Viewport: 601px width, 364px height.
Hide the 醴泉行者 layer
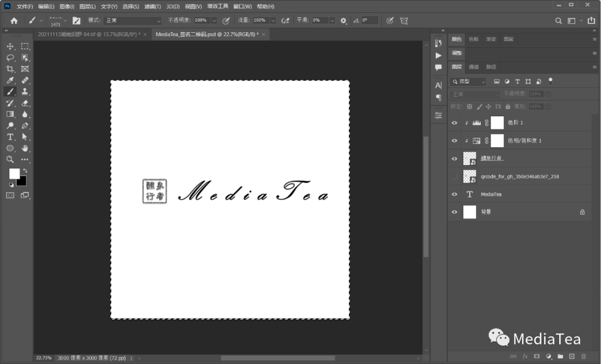point(455,158)
